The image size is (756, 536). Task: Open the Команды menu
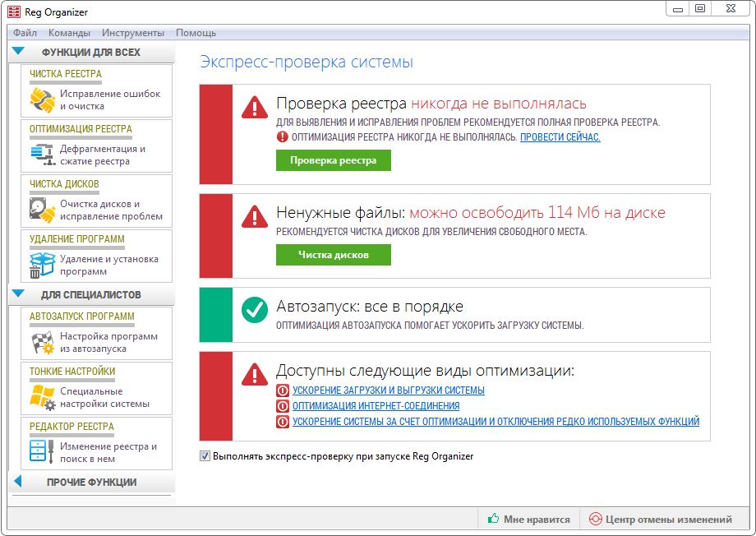[69, 33]
